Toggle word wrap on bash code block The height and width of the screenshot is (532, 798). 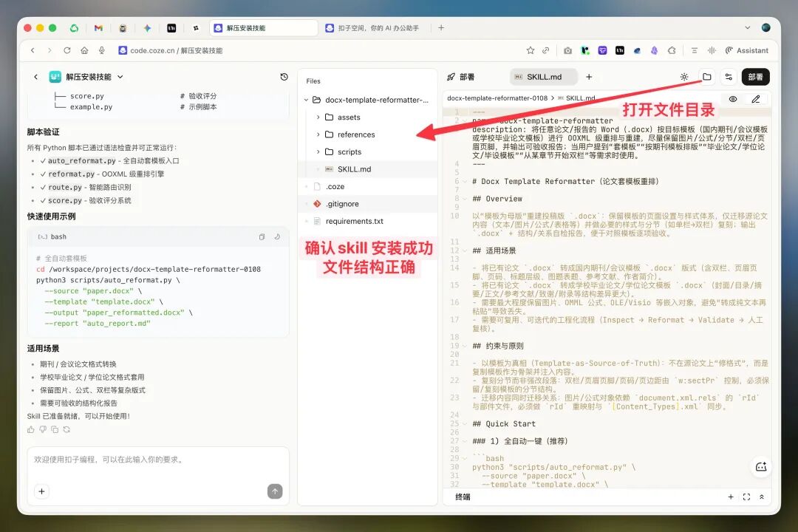click(277, 236)
